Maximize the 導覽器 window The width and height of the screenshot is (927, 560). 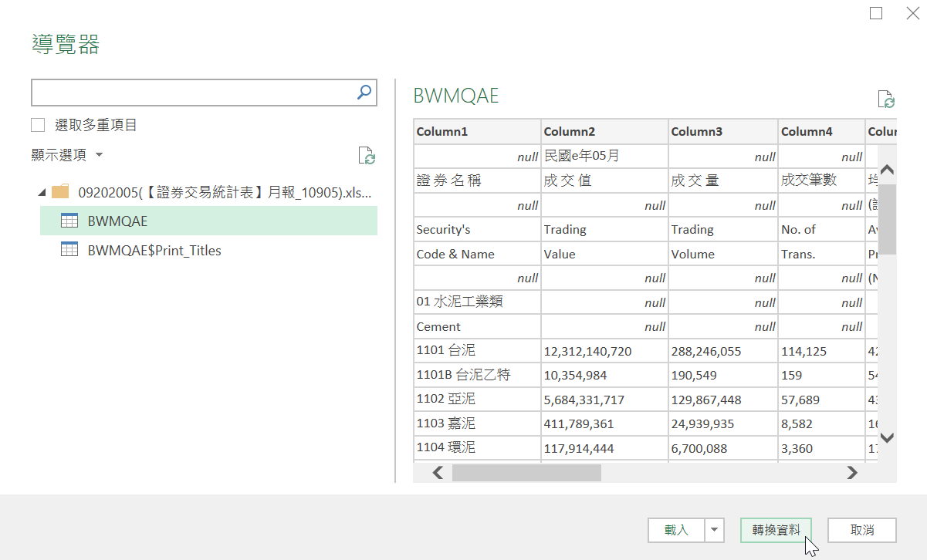[876, 13]
